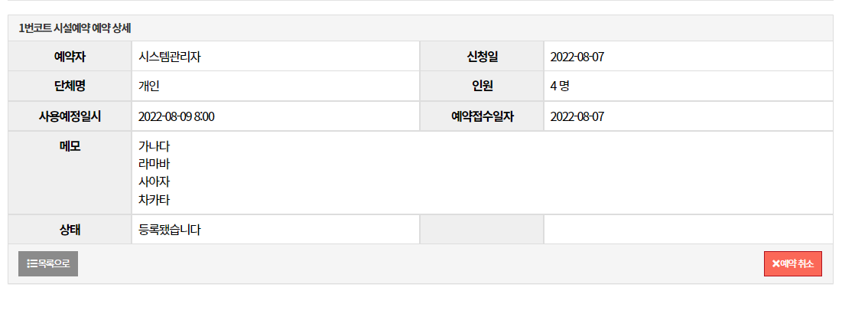
Task: Select the 2022-08-09 8:00 scheduled time
Action: click(x=176, y=117)
